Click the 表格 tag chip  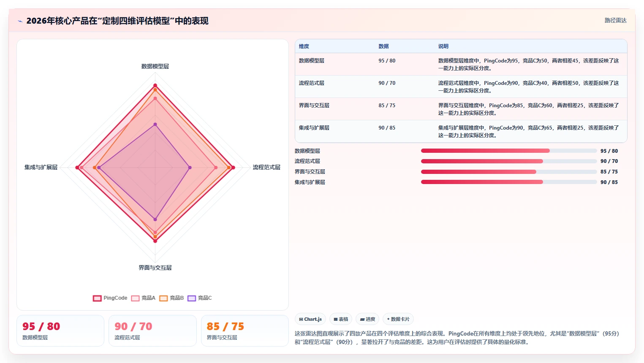tap(341, 319)
